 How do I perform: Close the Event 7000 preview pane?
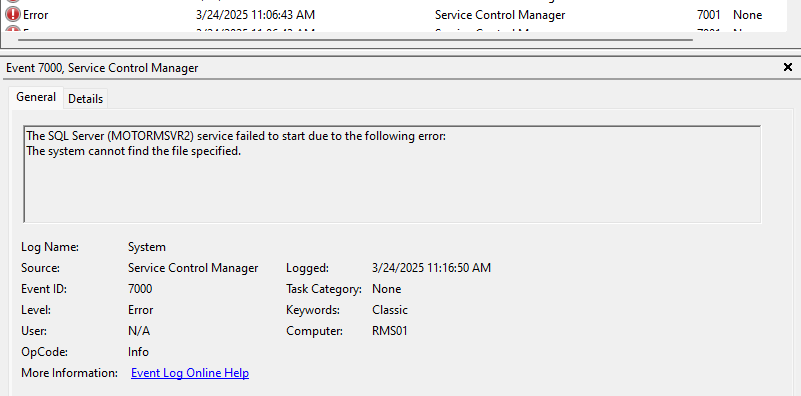pyautogui.click(x=788, y=67)
